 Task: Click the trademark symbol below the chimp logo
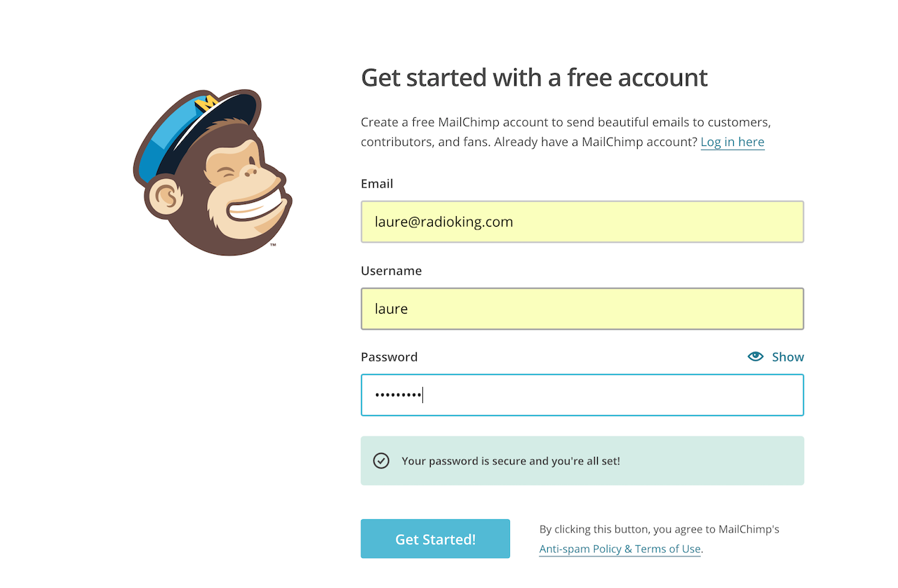coord(273,246)
